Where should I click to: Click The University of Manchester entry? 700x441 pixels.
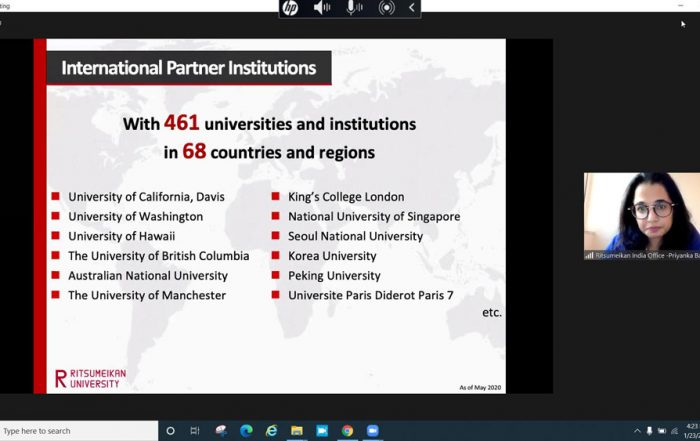tap(147, 295)
